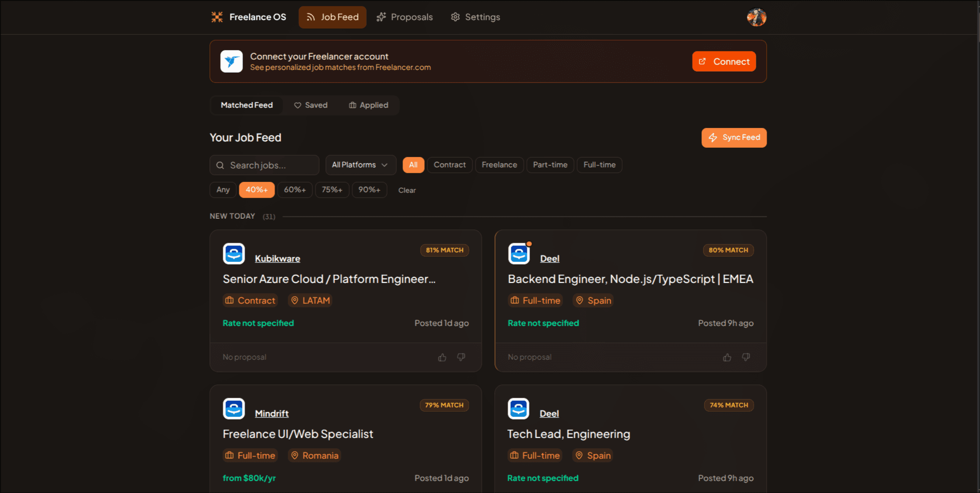
Task: Select the 60%+ match filter
Action: (295, 190)
